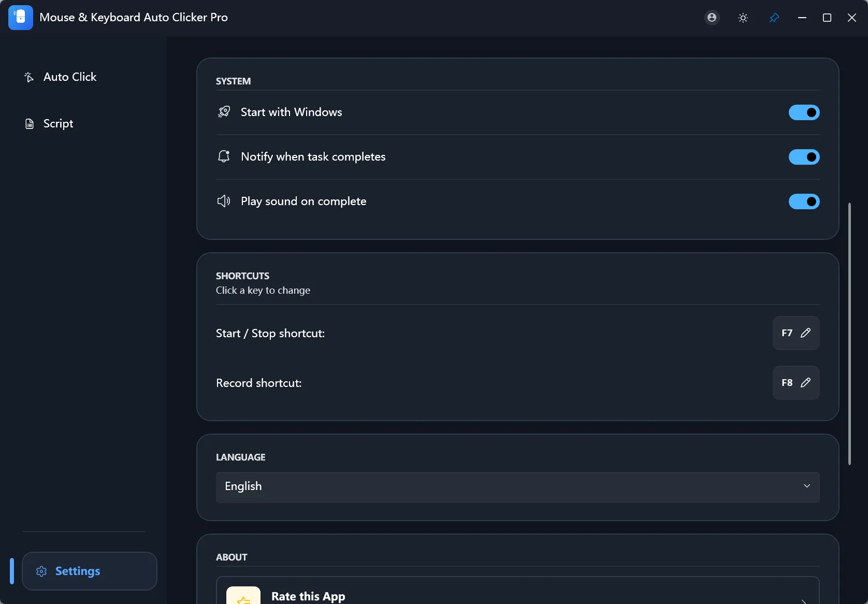Click the Start / Stop shortcut label
Image resolution: width=868 pixels, height=604 pixels.
[x=270, y=333]
